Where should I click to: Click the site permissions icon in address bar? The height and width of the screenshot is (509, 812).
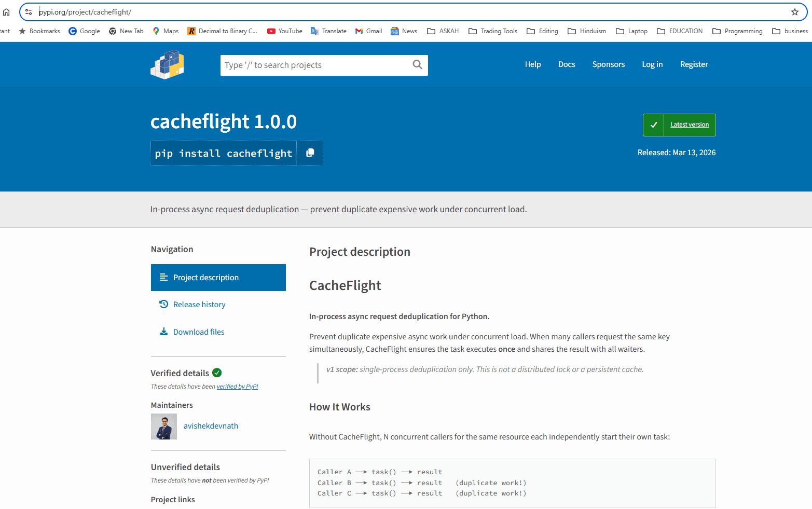pyautogui.click(x=28, y=11)
